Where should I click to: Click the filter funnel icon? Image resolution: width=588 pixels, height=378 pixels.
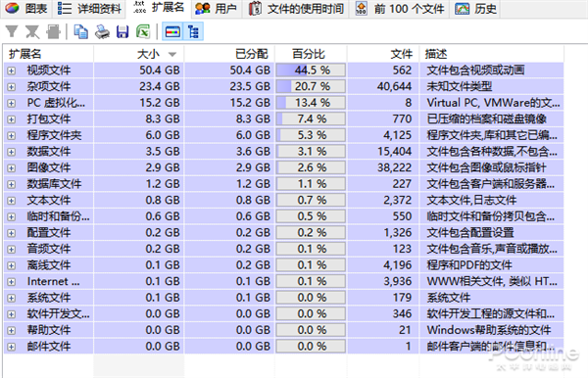12,32
